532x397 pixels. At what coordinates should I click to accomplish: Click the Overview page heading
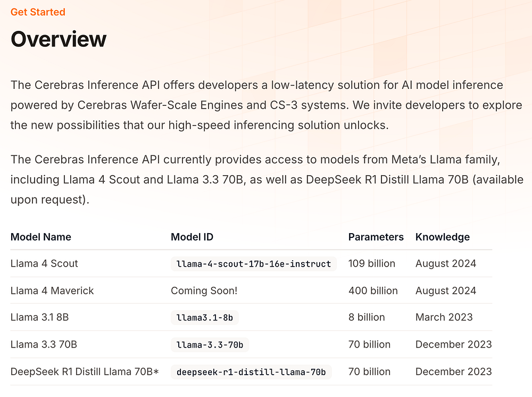59,39
